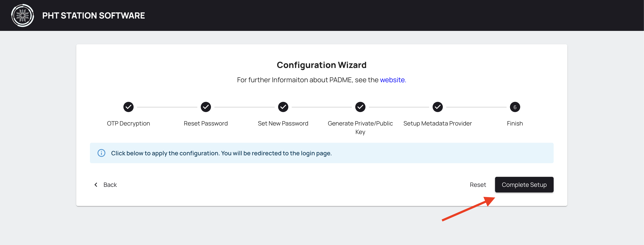Click the OTP Decryption step checkmark
This screenshot has width=644, height=245.
pyautogui.click(x=129, y=107)
